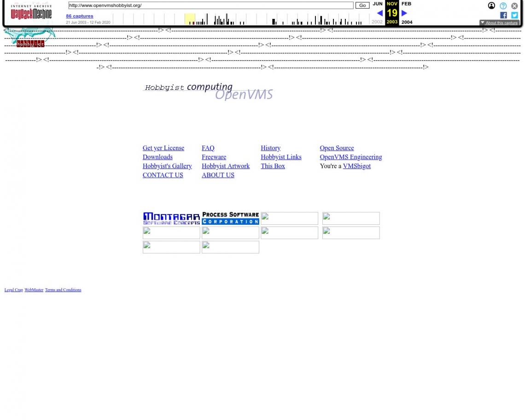Open the CONTACT US link

tap(163, 175)
